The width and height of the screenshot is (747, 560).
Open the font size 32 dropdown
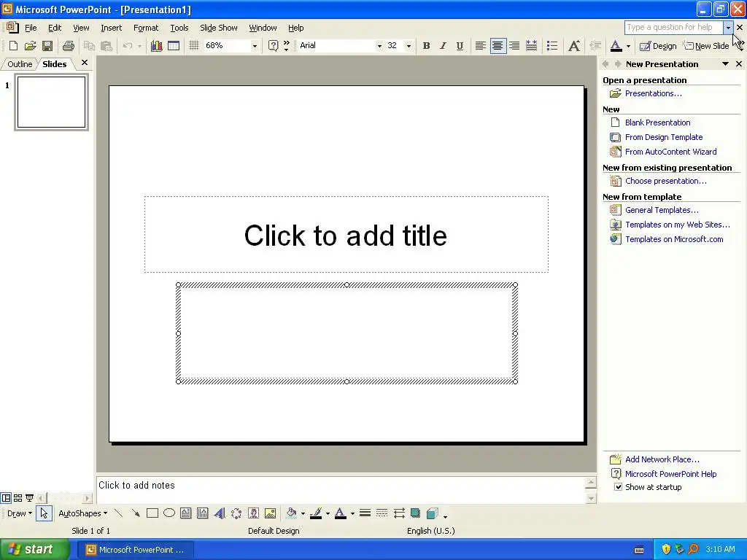pos(409,46)
